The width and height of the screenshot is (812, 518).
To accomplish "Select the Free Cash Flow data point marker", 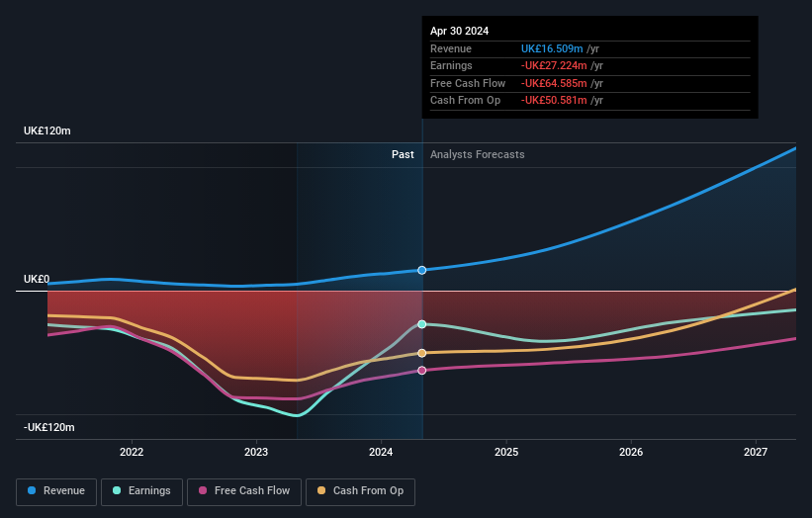I will 422,371.
